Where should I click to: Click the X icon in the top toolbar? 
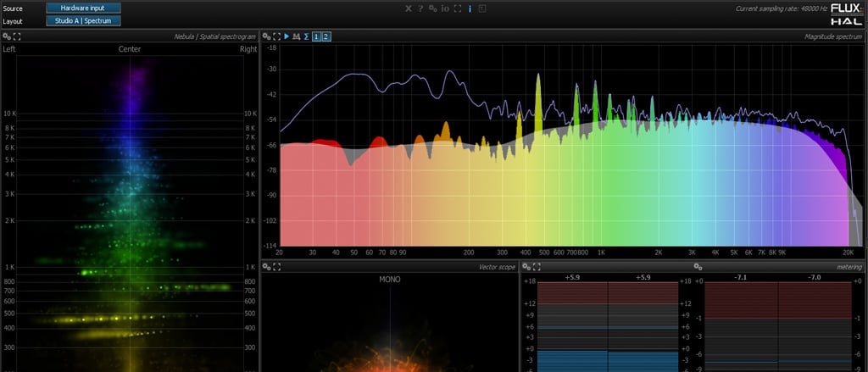pyautogui.click(x=409, y=8)
